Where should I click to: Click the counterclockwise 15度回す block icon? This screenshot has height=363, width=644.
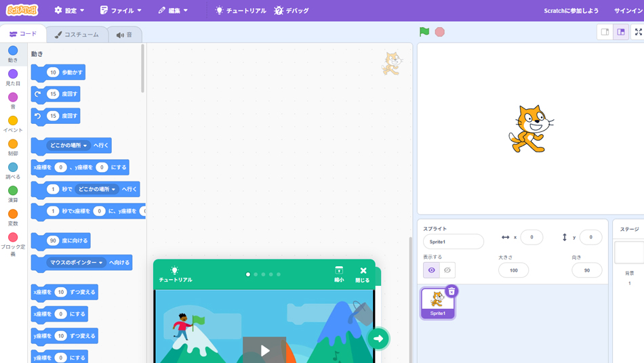[x=38, y=116]
